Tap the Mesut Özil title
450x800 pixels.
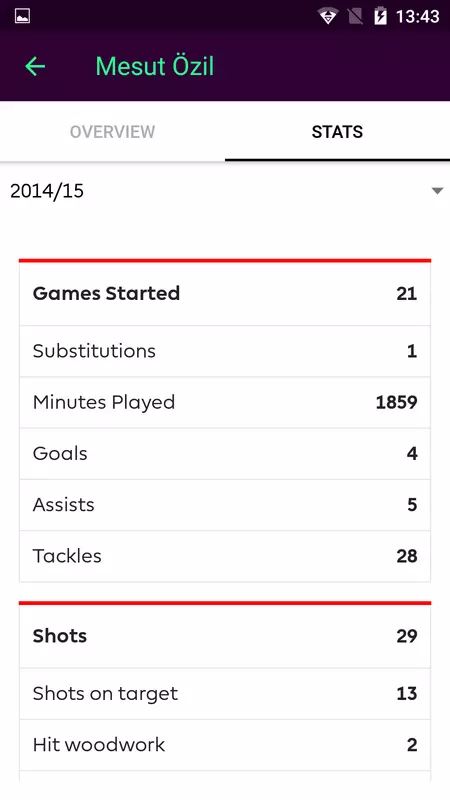155,66
